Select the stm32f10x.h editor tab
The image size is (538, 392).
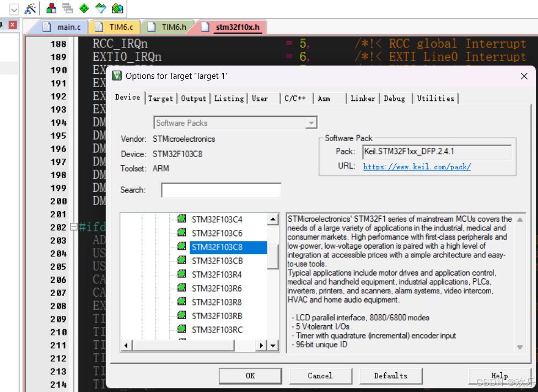[231, 27]
